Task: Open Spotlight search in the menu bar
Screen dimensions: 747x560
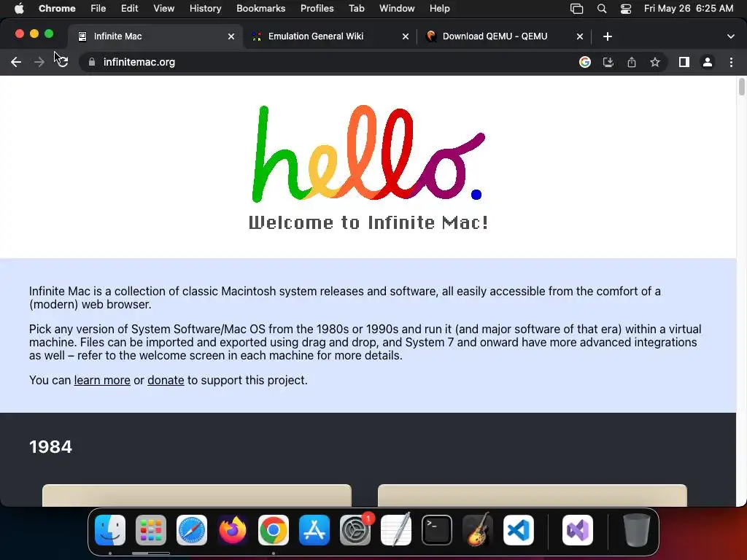Action: 602,9
